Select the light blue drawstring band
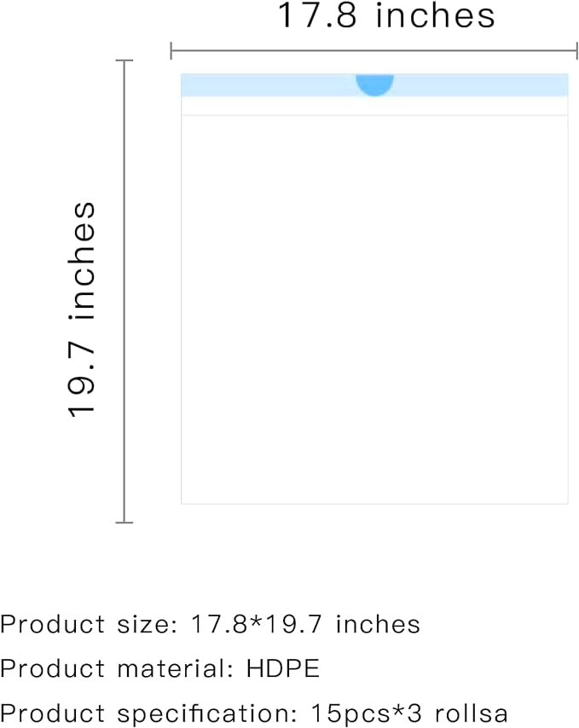Screen dimensions: 579x728 click(374, 85)
